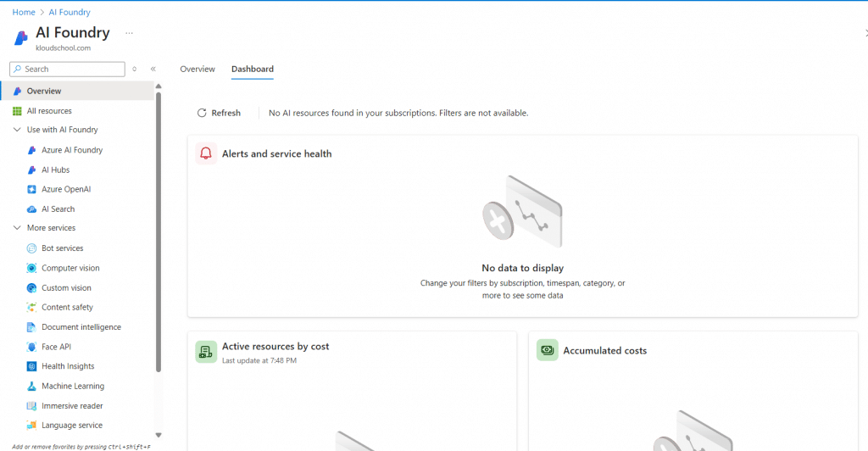Click the Computer vision icon
The image size is (868, 451).
coord(32,268)
